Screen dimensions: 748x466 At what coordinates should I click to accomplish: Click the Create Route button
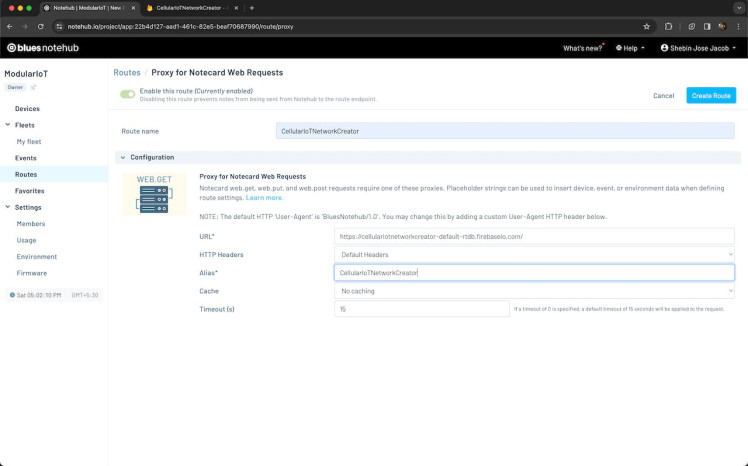(x=711, y=95)
